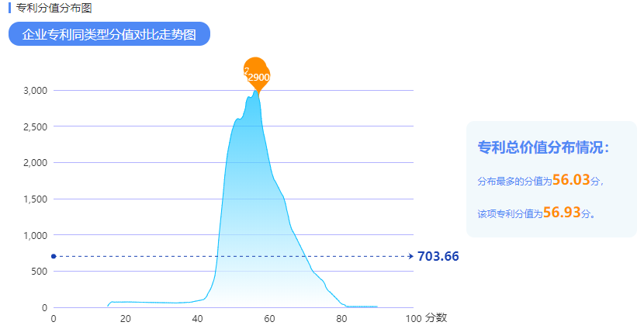
Task: Click the blue bar beside 专利分值分布图 title
Action: tap(9, 8)
